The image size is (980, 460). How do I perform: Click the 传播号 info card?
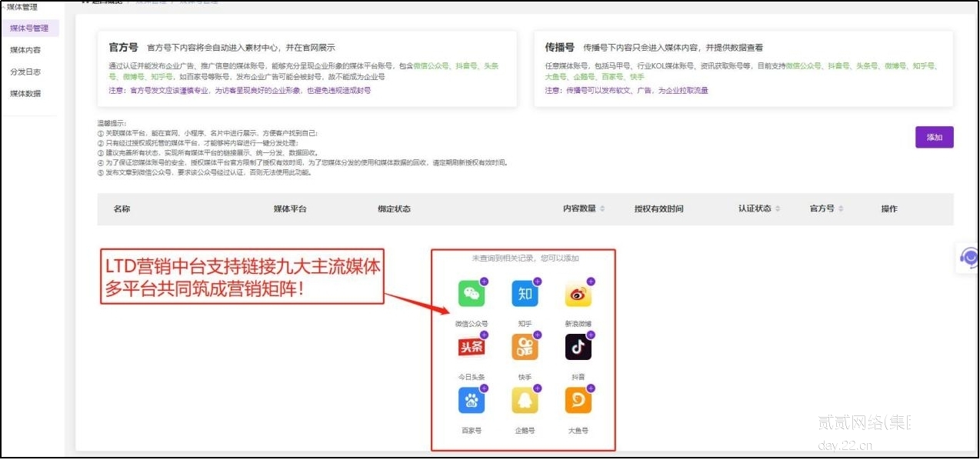pos(742,68)
